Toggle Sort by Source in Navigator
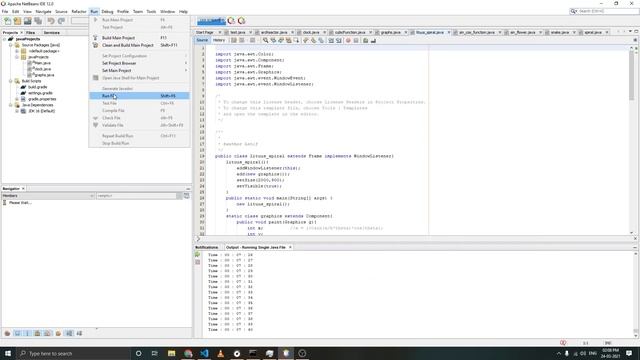The image size is (640, 360). tap(79, 333)
